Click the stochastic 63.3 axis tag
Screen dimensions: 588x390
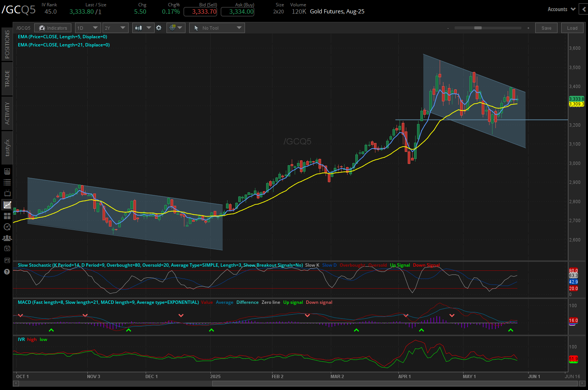[574, 276]
